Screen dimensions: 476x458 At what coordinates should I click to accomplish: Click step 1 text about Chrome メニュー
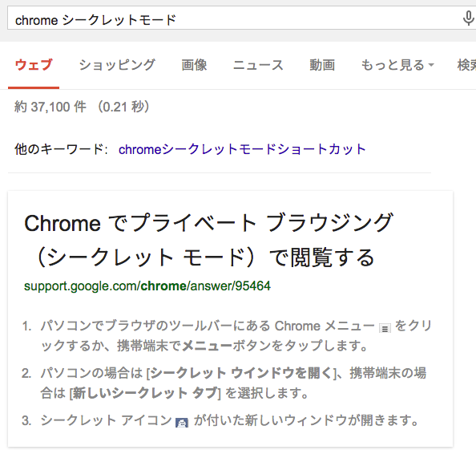236,336
